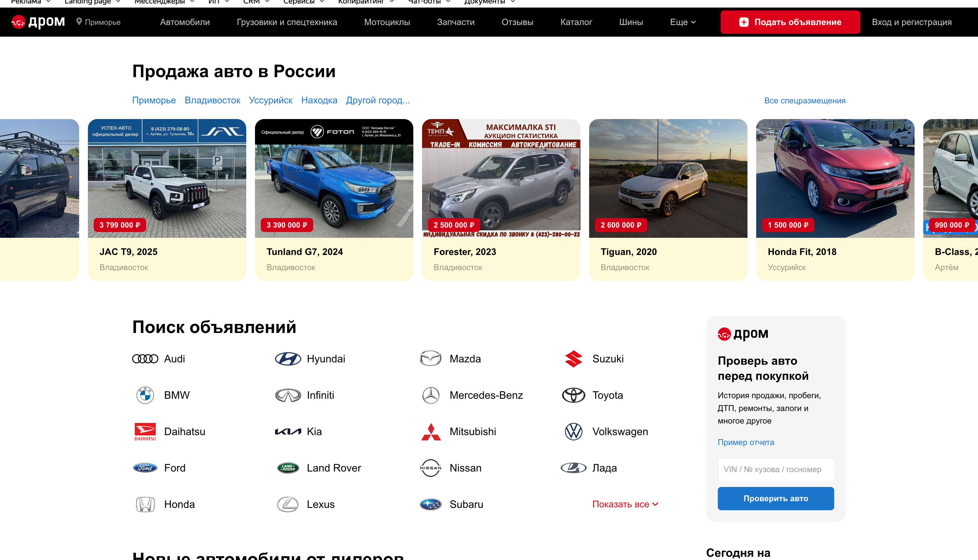The height and width of the screenshot is (560, 978).
Task: Select Владивосток city link
Action: pos(212,100)
